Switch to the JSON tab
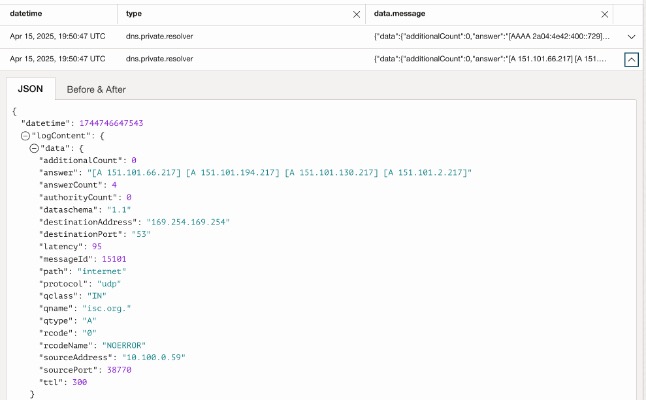The image size is (646, 400). [x=30, y=89]
